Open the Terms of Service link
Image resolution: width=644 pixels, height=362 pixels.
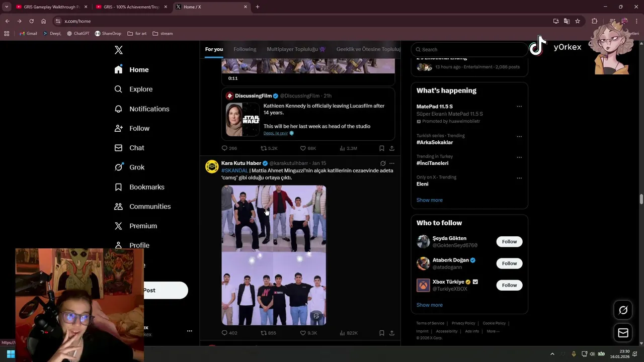[430, 323]
